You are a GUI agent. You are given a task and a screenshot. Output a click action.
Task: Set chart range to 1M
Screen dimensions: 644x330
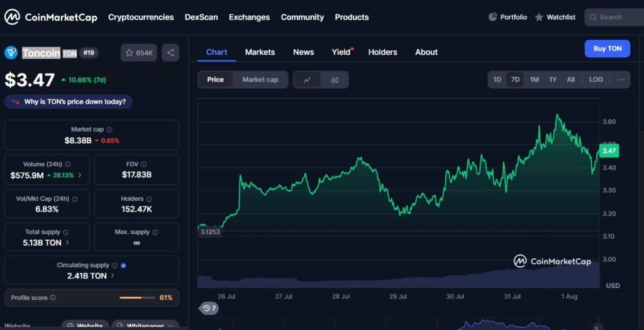pos(534,79)
